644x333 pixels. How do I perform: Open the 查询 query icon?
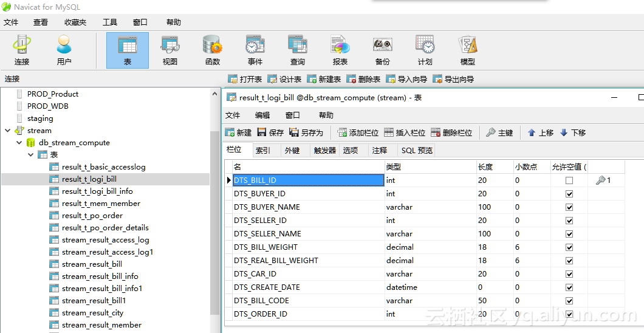click(x=297, y=50)
